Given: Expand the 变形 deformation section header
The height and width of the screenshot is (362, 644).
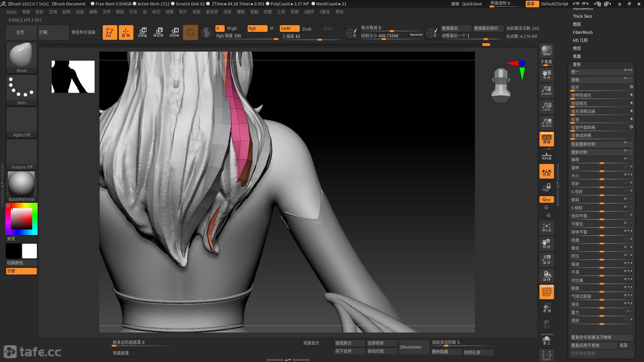Looking at the screenshot, I should coord(577,64).
